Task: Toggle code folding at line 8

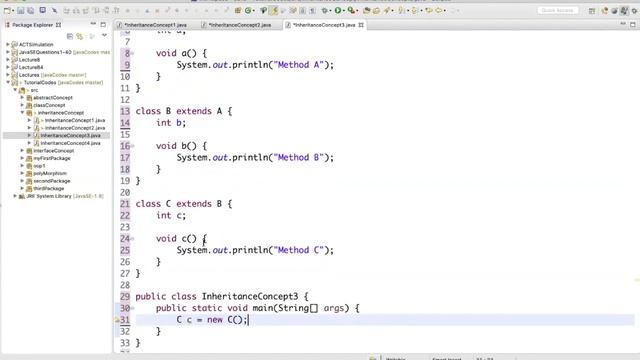Action: tap(133, 53)
